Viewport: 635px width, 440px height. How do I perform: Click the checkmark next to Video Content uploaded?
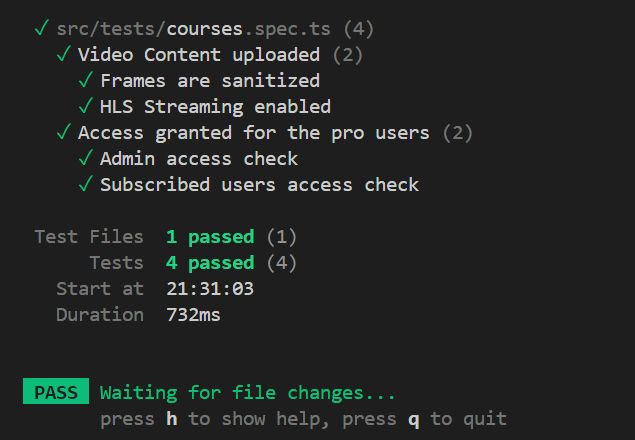[64, 54]
